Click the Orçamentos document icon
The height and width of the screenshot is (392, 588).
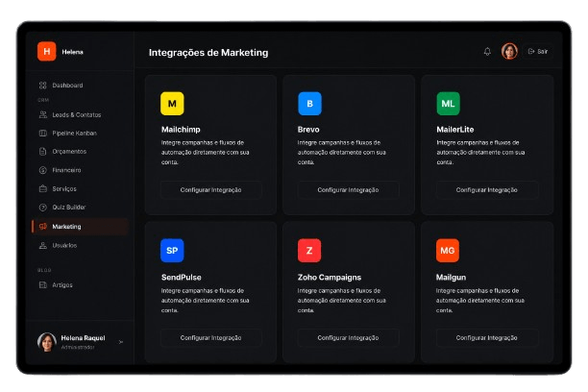(x=42, y=152)
